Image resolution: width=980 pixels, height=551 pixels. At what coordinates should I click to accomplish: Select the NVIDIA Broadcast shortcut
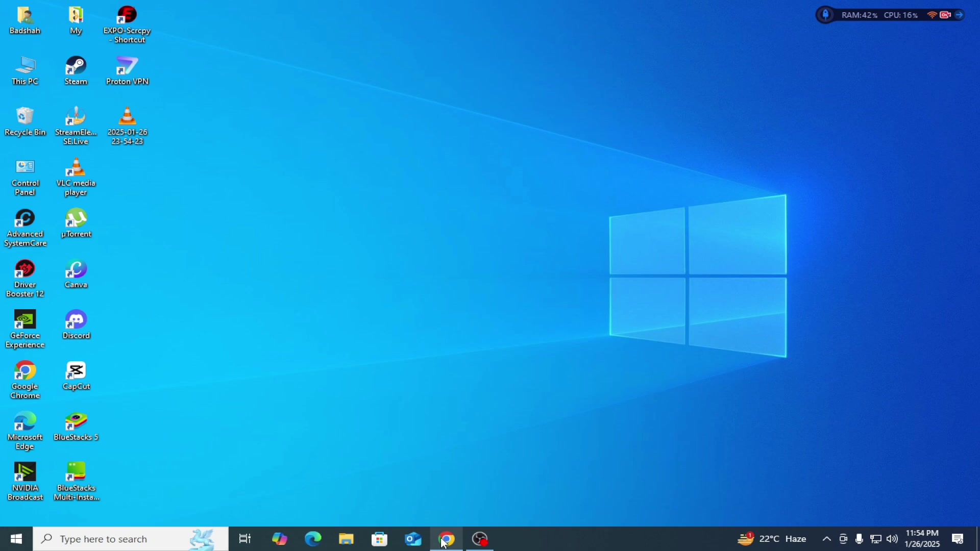[25, 483]
